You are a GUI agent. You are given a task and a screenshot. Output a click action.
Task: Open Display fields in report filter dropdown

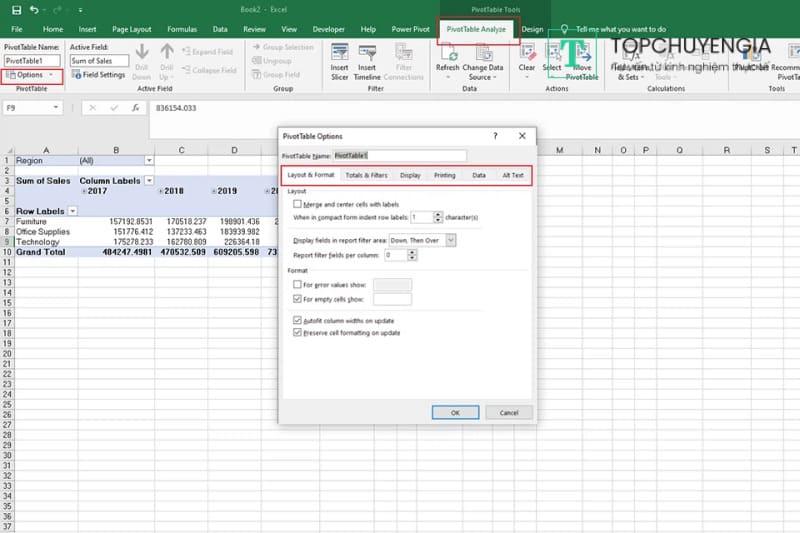451,240
